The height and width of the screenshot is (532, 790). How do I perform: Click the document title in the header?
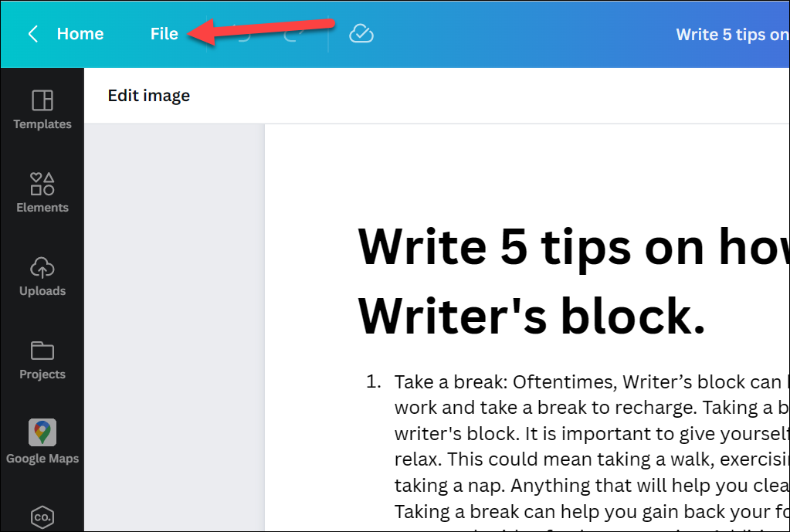point(733,34)
